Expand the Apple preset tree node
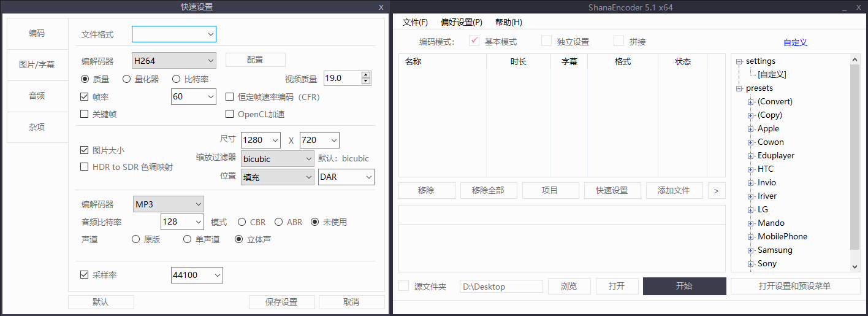The height and width of the screenshot is (316, 868). click(x=751, y=129)
